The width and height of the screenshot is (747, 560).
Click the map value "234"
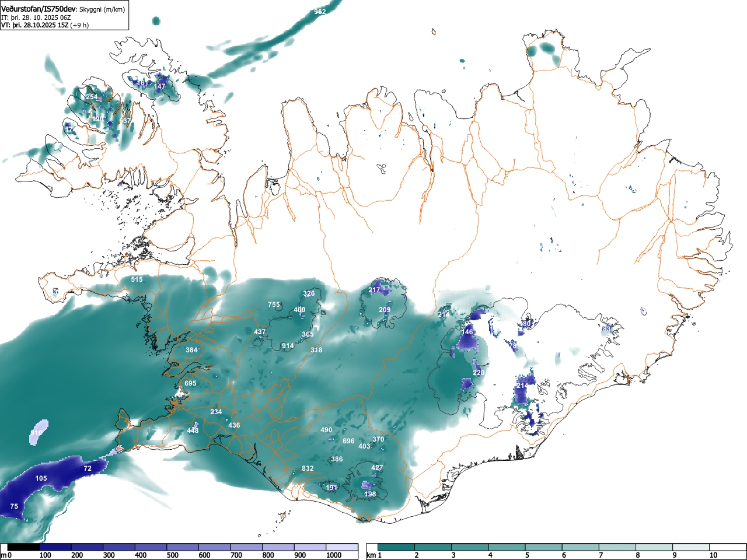coord(216,412)
